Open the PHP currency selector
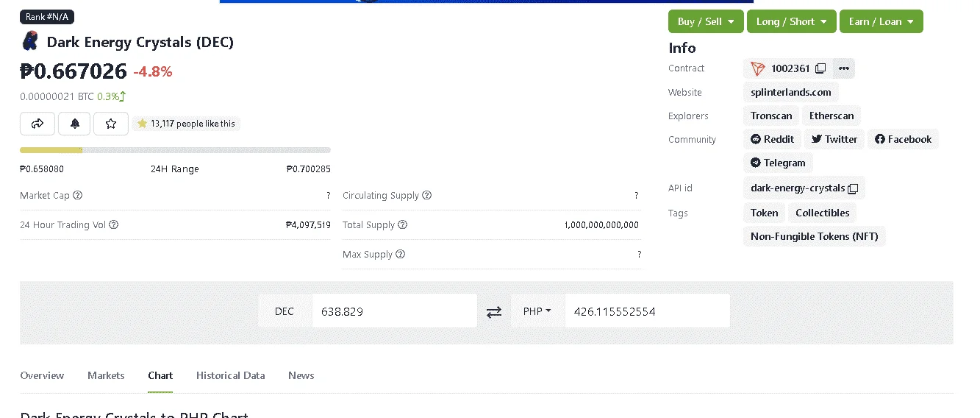 point(537,311)
